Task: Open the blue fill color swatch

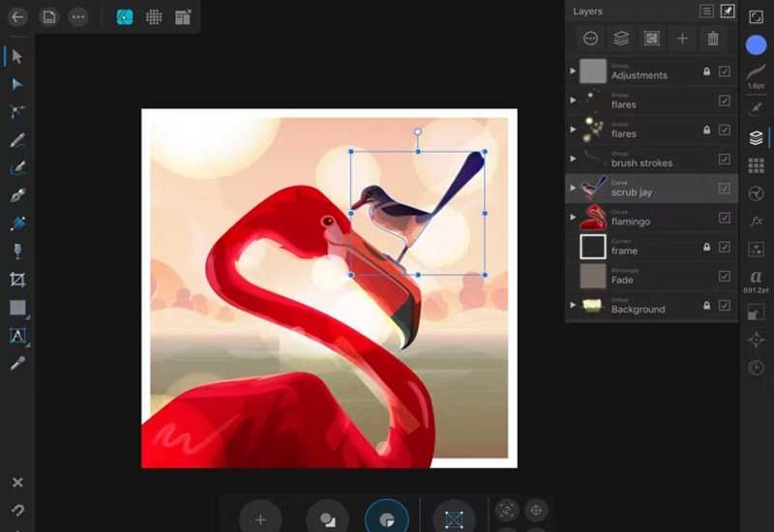Action: coord(756,44)
